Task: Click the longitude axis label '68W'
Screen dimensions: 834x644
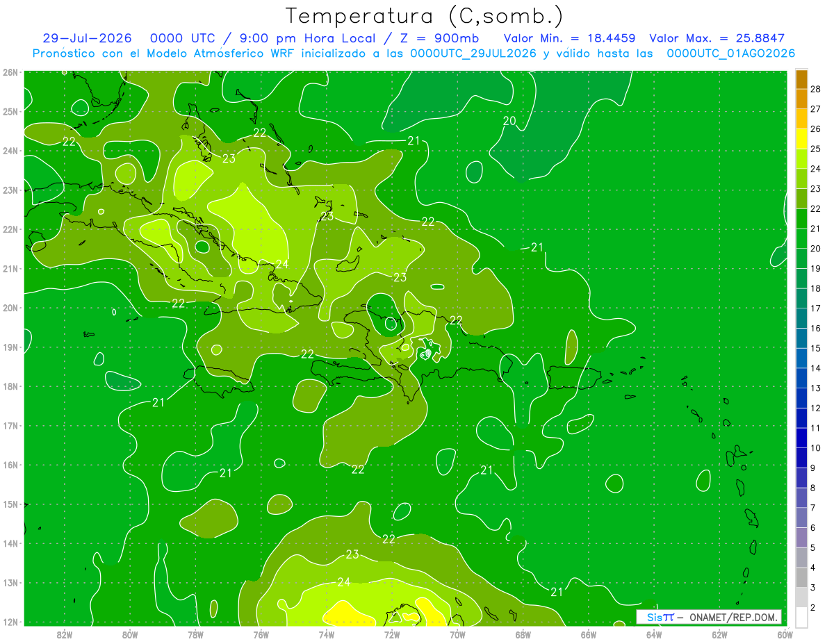Action: [x=523, y=634]
